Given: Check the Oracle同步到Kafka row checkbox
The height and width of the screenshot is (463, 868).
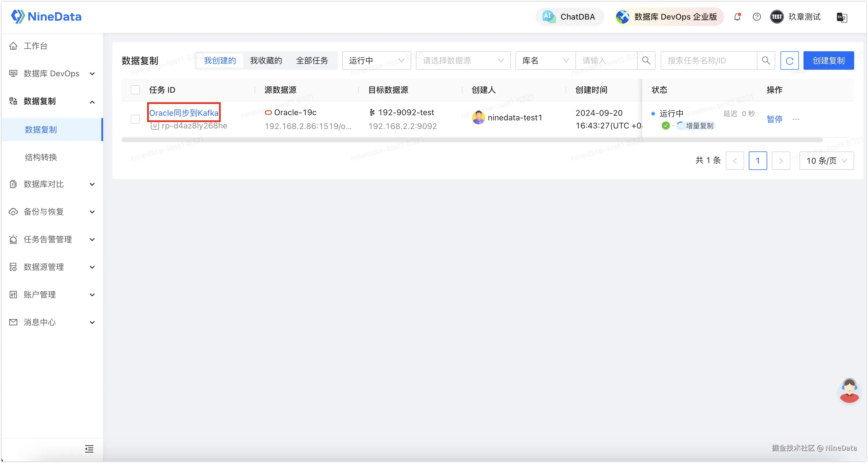Looking at the screenshot, I should [135, 119].
